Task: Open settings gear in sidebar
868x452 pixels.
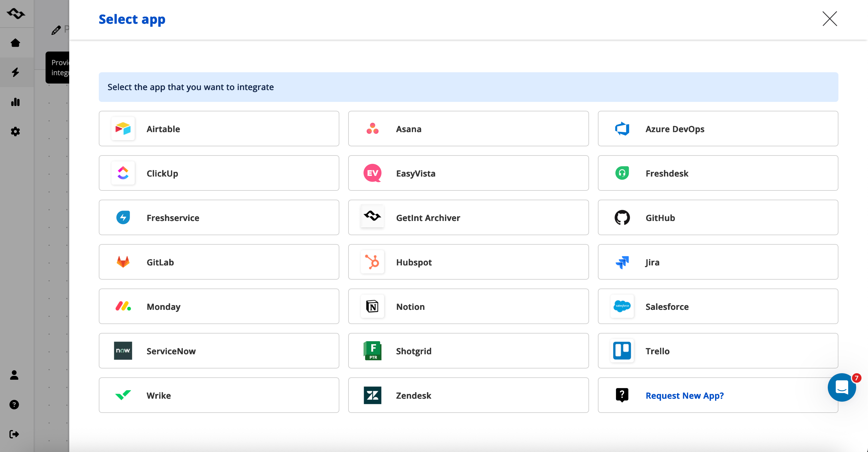Action: click(15, 132)
